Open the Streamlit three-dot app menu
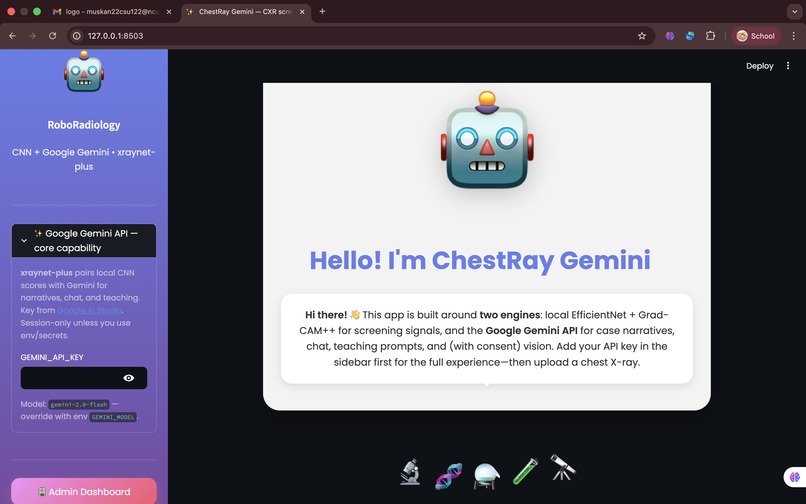806x504 pixels. tap(787, 66)
